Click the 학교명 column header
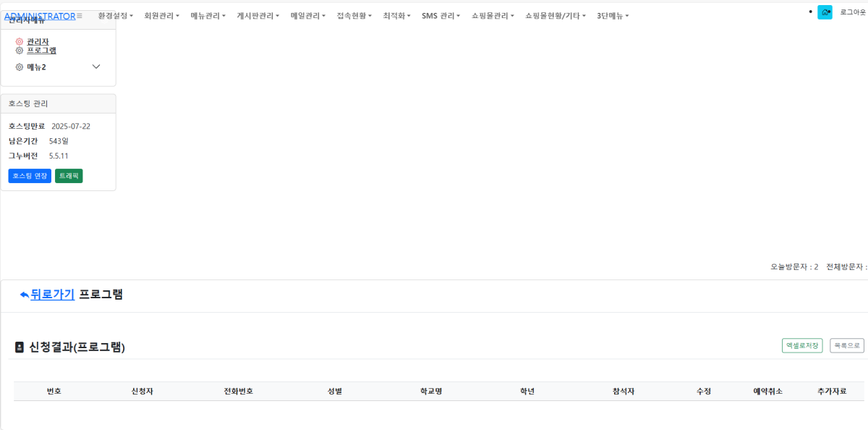The width and height of the screenshot is (868, 430). point(431,391)
